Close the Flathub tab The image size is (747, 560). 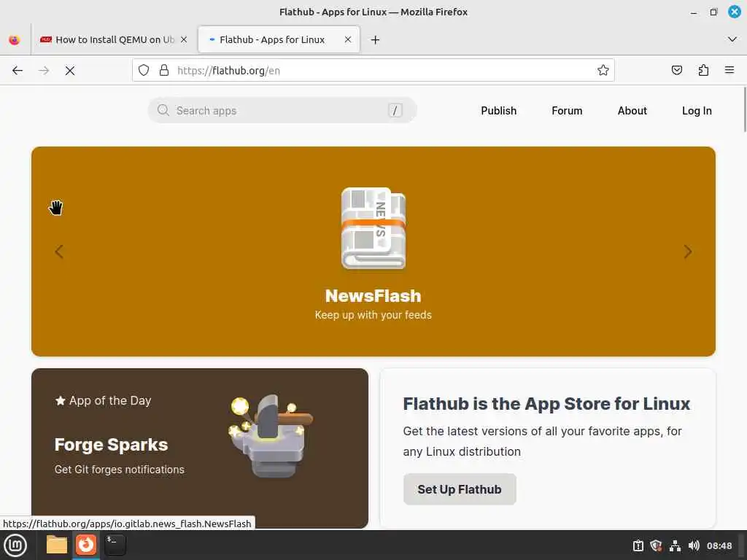point(348,39)
